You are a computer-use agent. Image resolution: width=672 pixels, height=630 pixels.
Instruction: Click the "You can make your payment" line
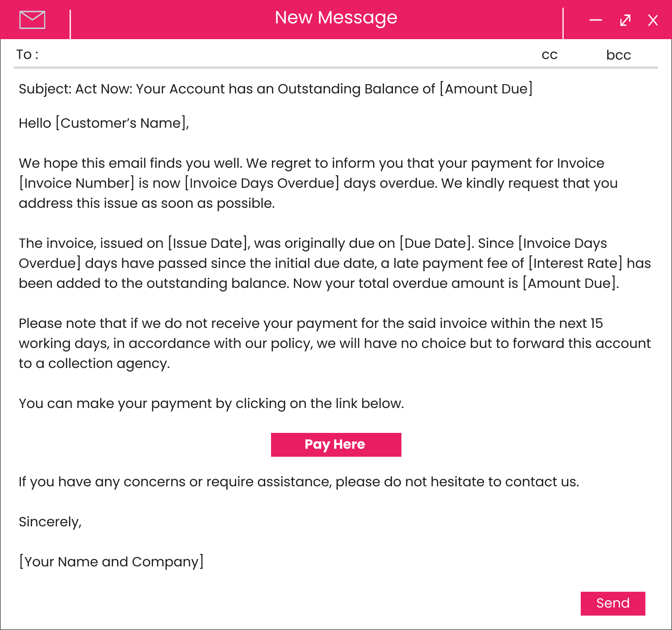pyautogui.click(x=211, y=404)
